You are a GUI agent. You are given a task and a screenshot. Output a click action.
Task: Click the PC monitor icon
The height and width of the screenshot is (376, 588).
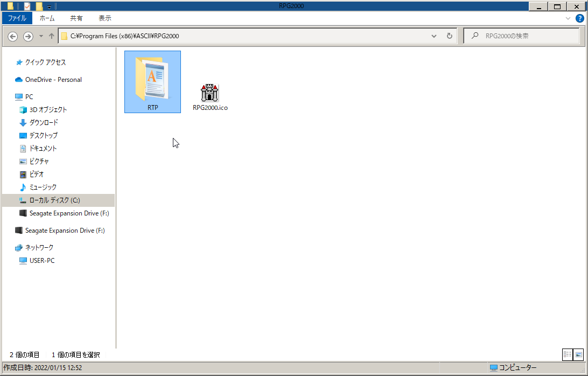19,97
